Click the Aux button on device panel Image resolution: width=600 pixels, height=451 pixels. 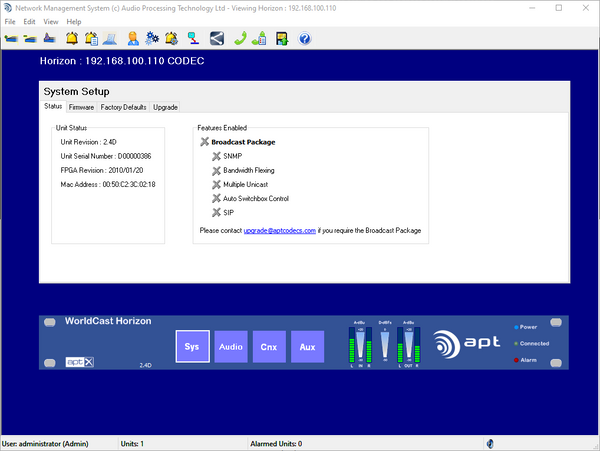pyautogui.click(x=307, y=347)
